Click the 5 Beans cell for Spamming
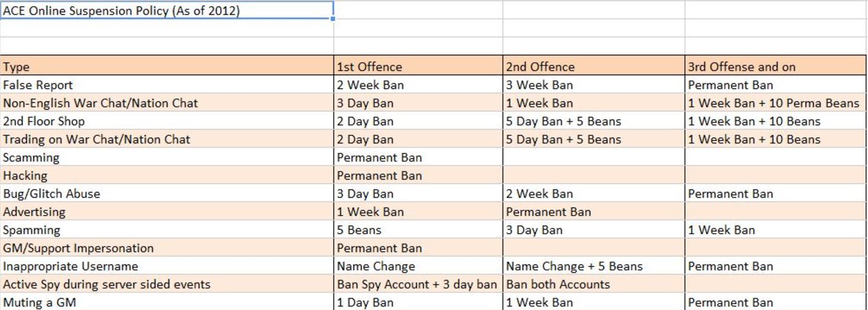 click(x=418, y=230)
